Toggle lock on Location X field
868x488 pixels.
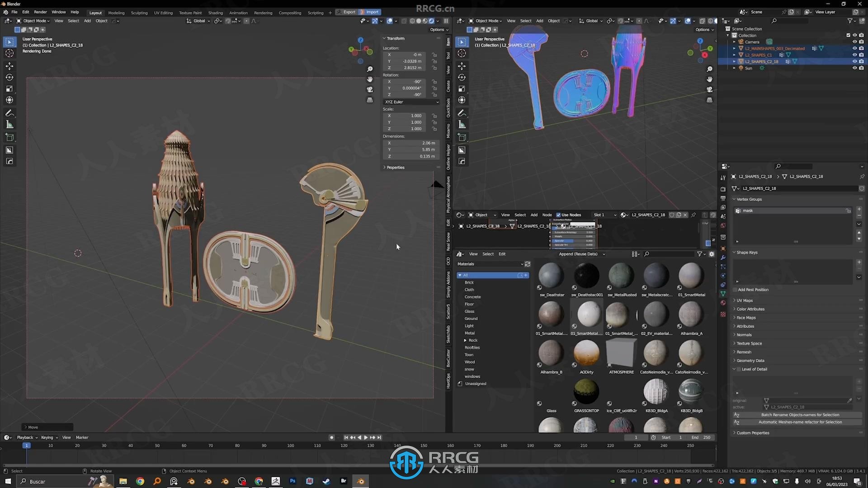click(x=434, y=55)
